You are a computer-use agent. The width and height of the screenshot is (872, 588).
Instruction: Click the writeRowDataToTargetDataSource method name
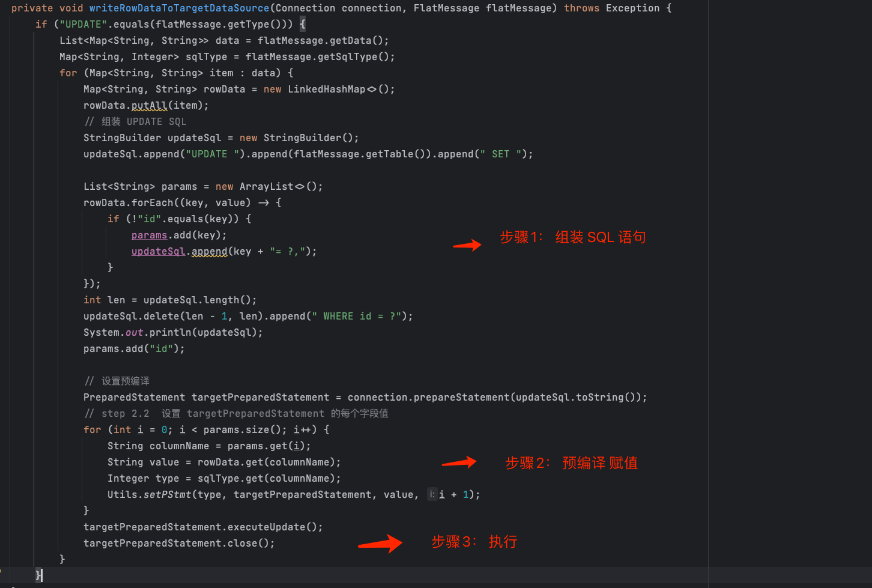[179, 8]
